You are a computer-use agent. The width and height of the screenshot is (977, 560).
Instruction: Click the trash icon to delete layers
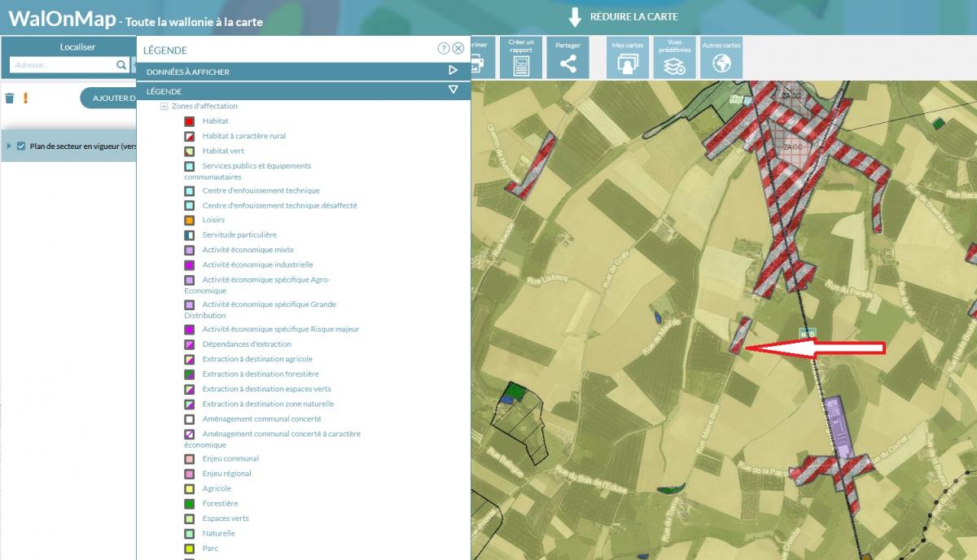click(x=10, y=98)
